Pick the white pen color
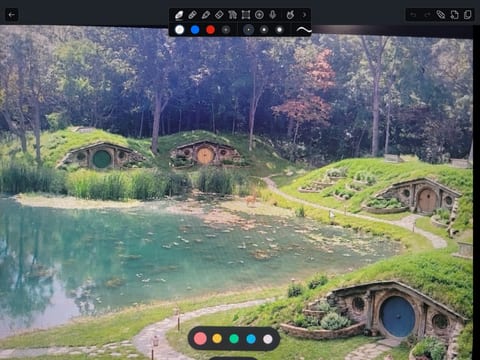The height and width of the screenshot is (360, 480). pyautogui.click(x=179, y=30)
